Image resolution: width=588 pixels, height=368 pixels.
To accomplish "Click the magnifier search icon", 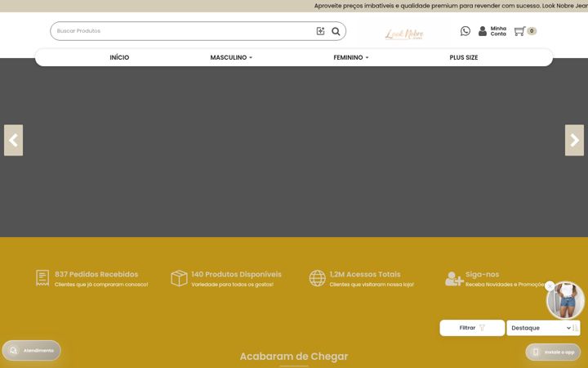I will click(x=336, y=31).
